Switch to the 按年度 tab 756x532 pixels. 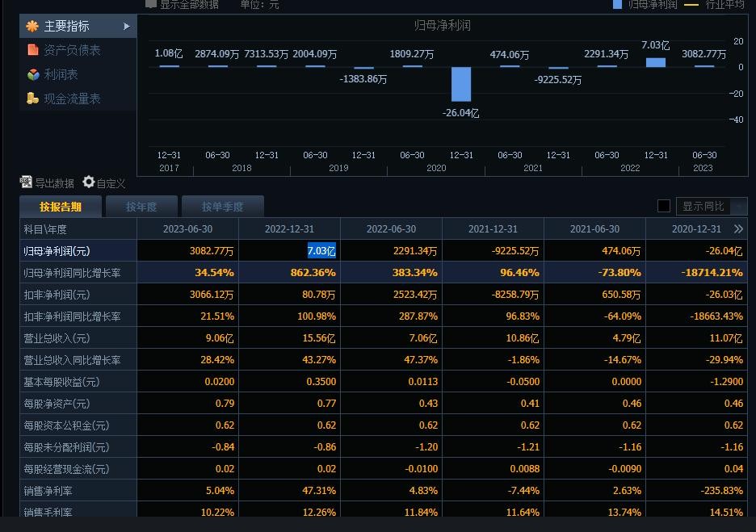(x=141, y=207)
